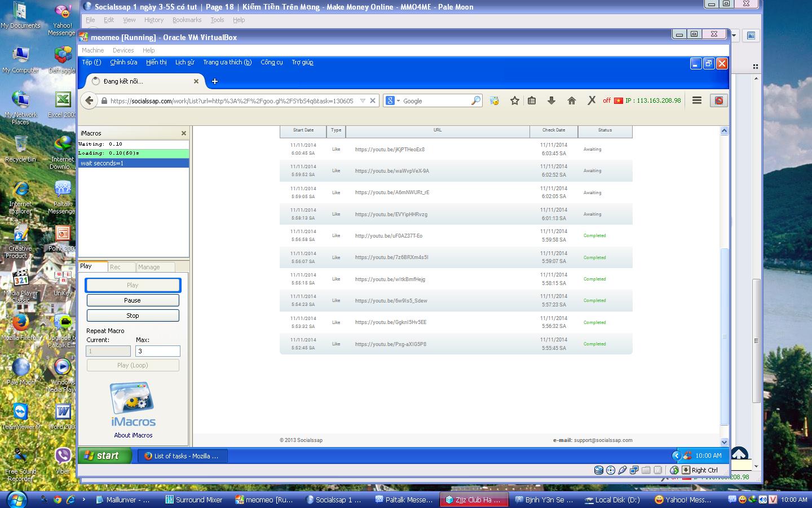812x508 pixels.
Task: Click the VirtualBox network status icon
Action: click(x=634, y=470)
